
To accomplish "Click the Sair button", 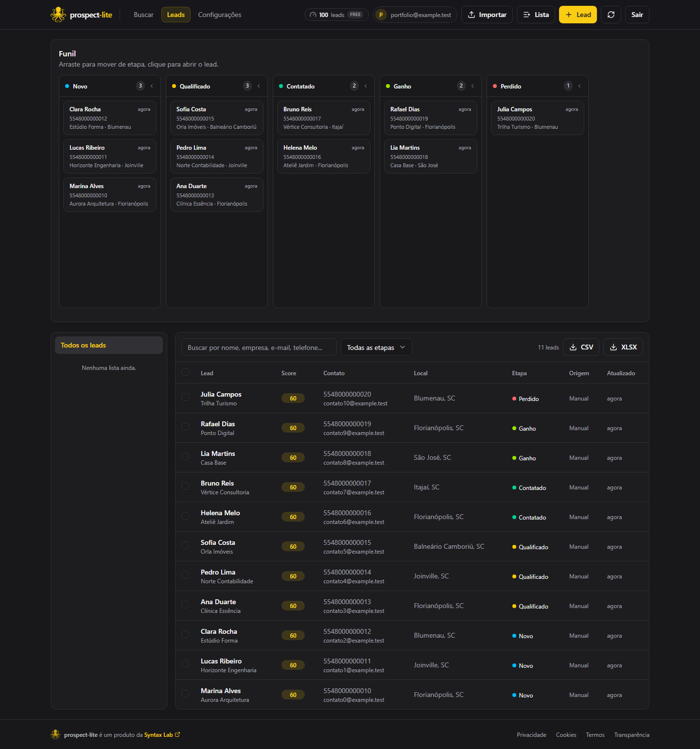I will pos(637,15).
